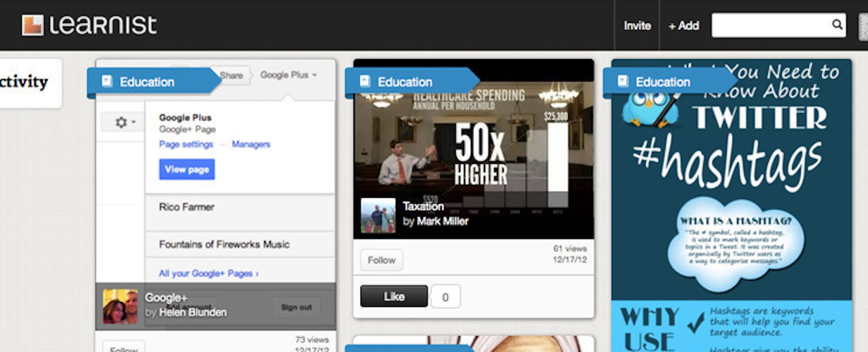Like the Taxation board
868x352 pixels.
click(x=394, y=296)
